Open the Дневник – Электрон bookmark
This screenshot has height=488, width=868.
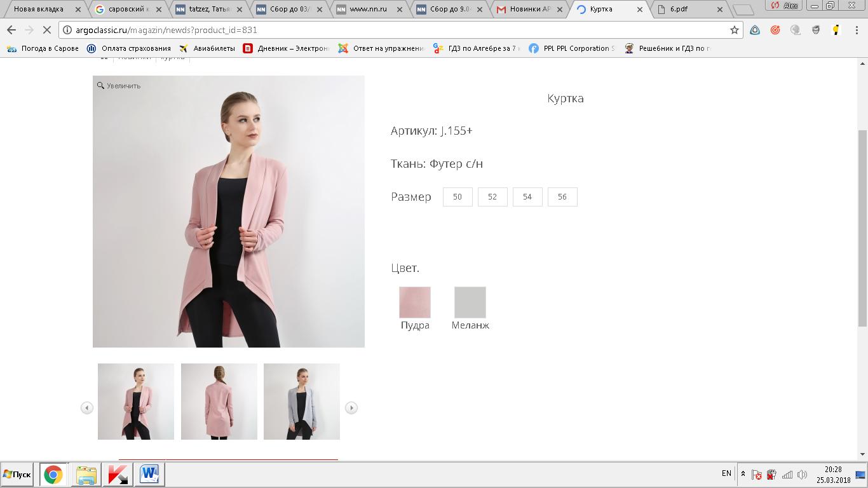coord(286,48)
